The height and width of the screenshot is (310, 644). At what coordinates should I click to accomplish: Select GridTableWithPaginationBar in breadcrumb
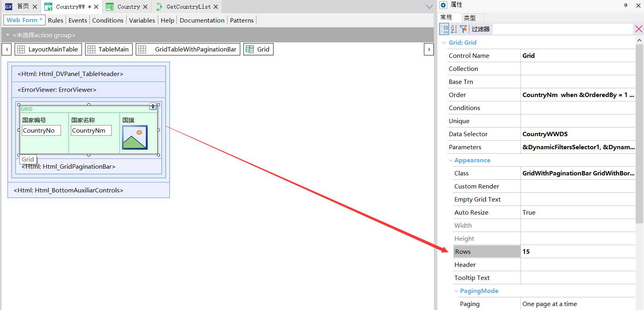point(188,49)
